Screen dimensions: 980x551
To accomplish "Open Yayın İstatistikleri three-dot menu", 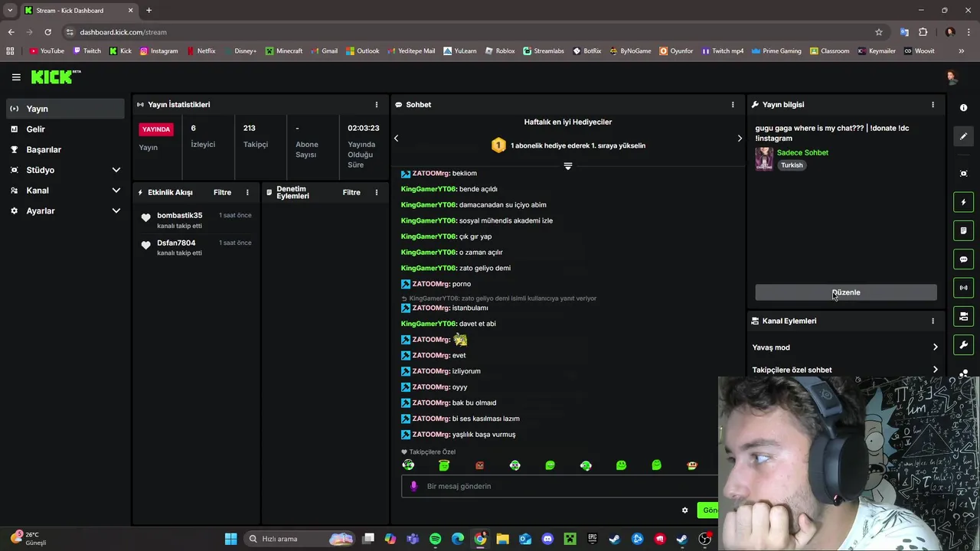I will coord(376,105).
